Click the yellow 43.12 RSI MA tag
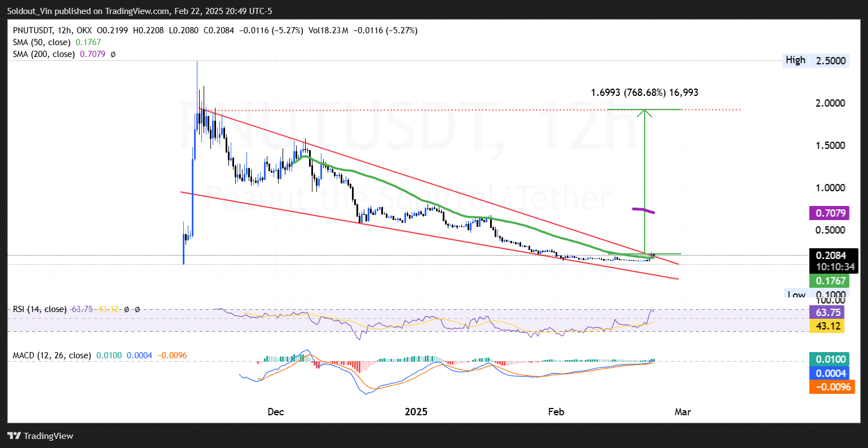Image resolution: width=868 pixels, height=448 pixels. tap(827, 326)
